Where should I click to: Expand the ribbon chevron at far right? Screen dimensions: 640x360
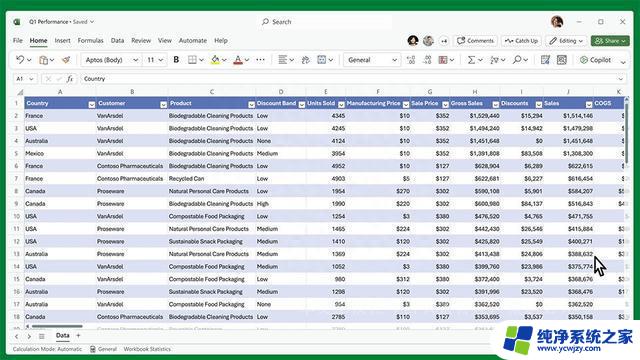623,62
